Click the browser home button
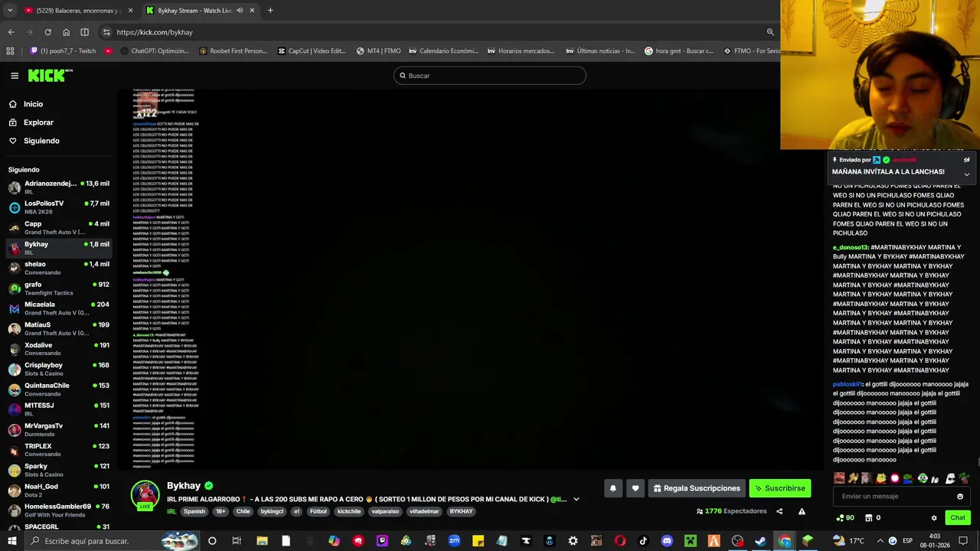Viewport: 980px width, 551px height. pos(66,32)
